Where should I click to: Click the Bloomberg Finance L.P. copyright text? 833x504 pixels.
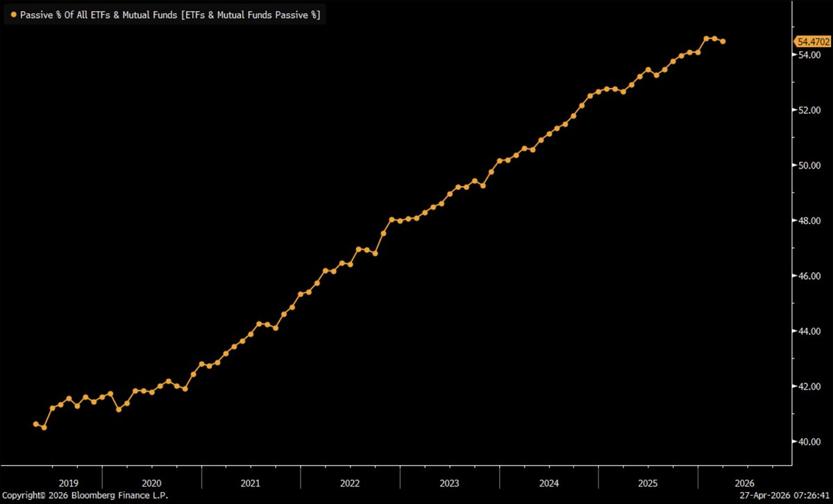coord(84,497)
